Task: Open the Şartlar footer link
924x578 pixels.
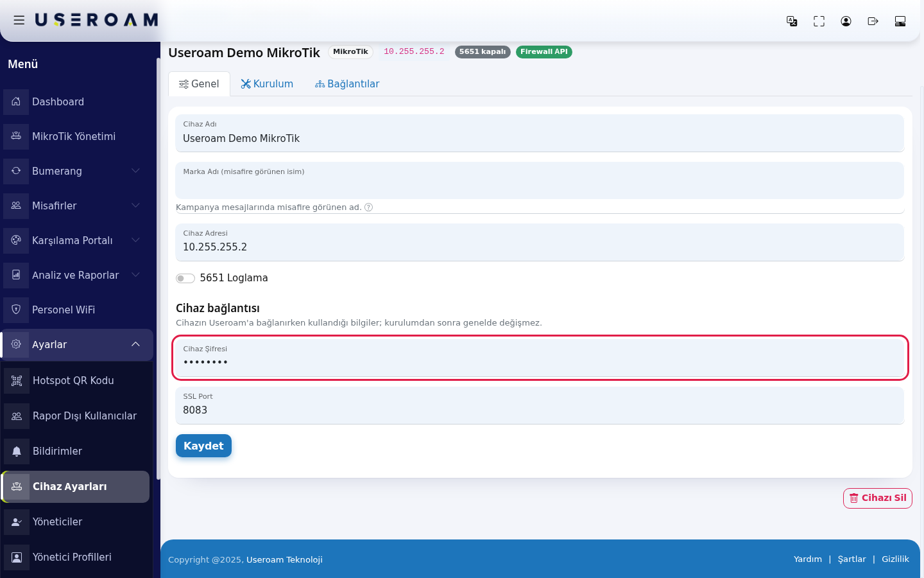Action: 852,559
